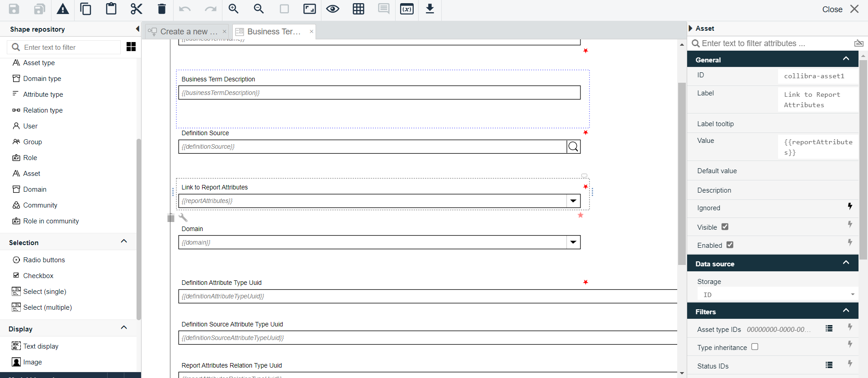Collapse the Filters section

pos(846,311)
